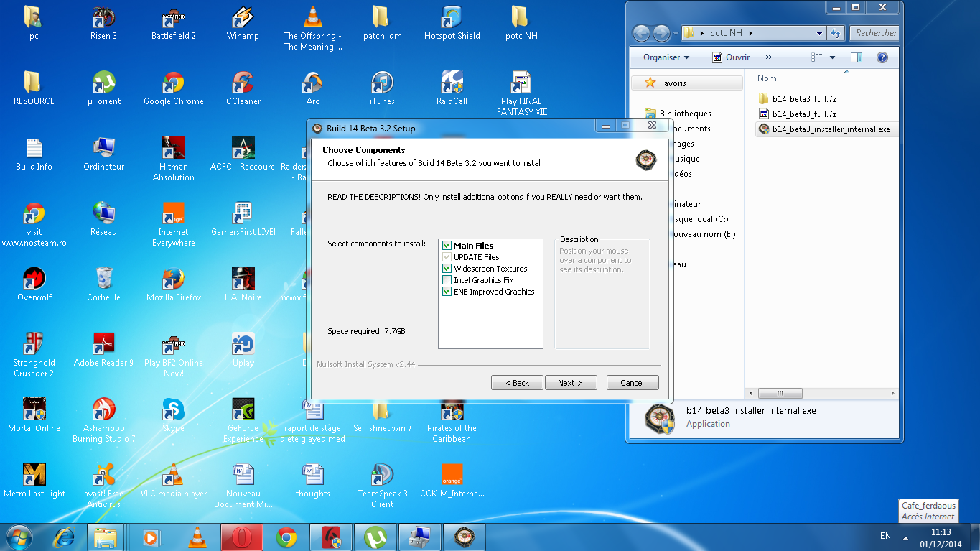
Task: Select b14_beta3_installer_internal.exe in file list
Action: click(824, 129)
